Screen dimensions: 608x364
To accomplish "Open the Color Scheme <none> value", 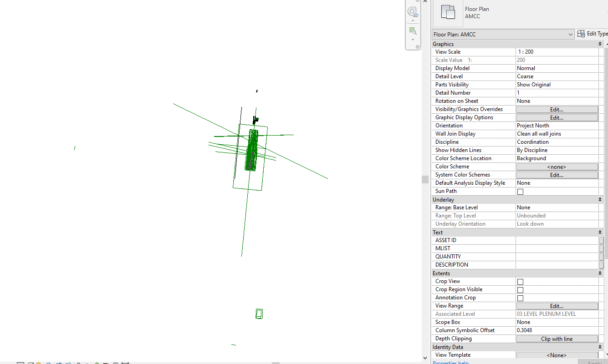I will point(557,167).
